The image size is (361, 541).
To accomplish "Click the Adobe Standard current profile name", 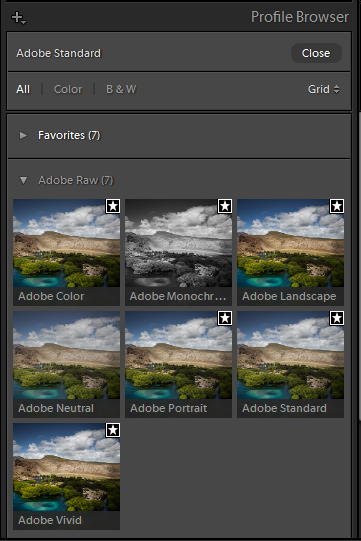I will point(59,53).
